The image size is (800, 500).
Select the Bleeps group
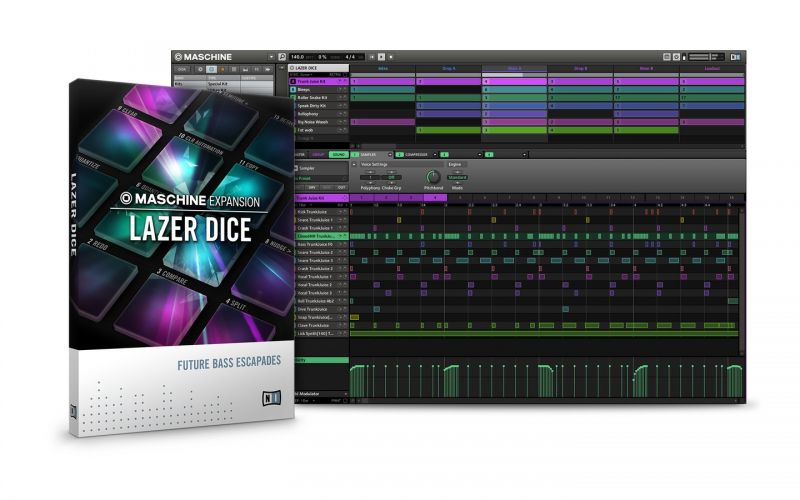(319, 90)
